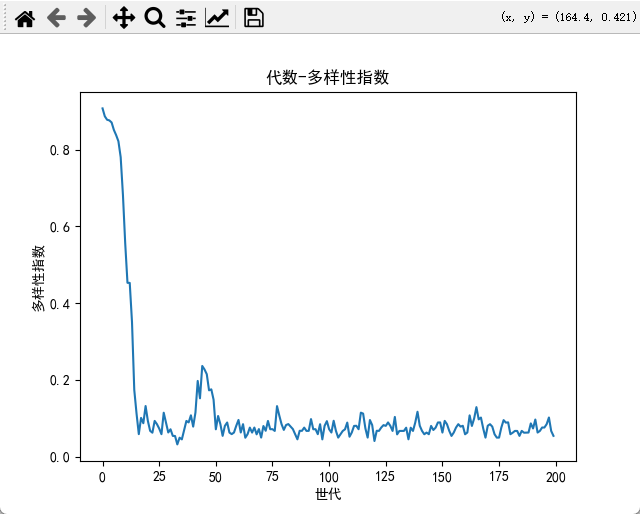The width and height of the screenshot is (640, 514).
Task: Click the x-axis label 世代
Action: pos(328,494)
